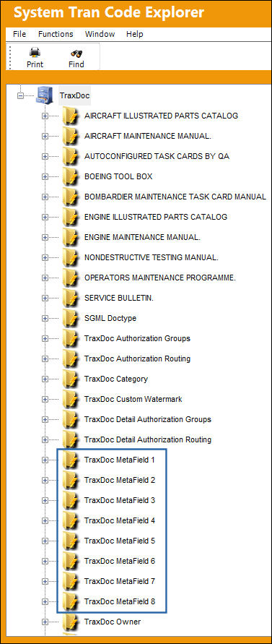The width and height of the screenshot is (272, 644).
Task: Expand the SERVICE BULLETIN node
Action: (x=45, y=299)
